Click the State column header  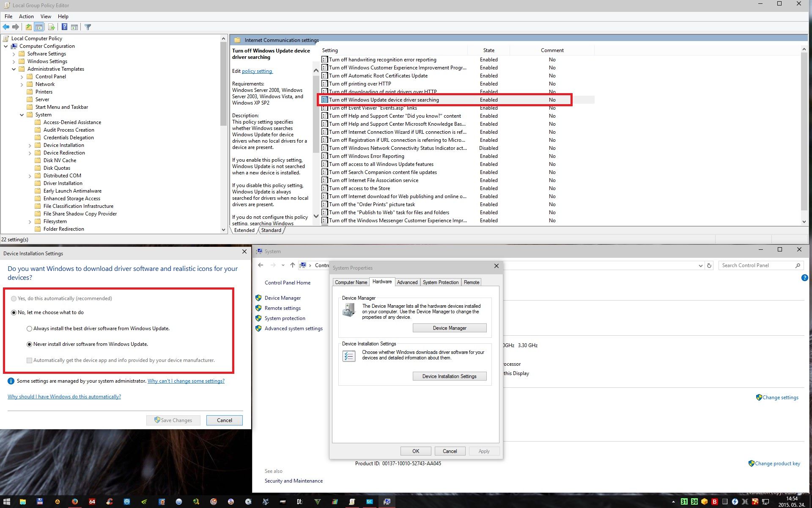tap(489, 50)
